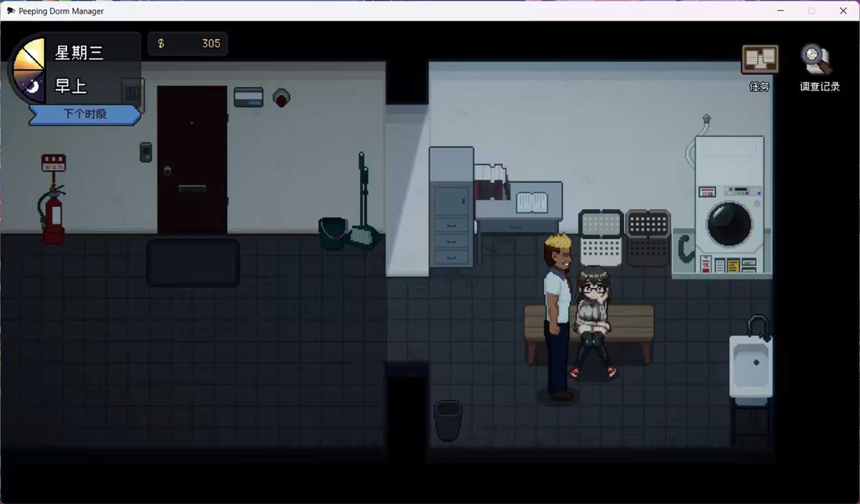Click the sink faucet at right
The height and width of the screenshot is (504, 860).
click(x=759, y=328)
